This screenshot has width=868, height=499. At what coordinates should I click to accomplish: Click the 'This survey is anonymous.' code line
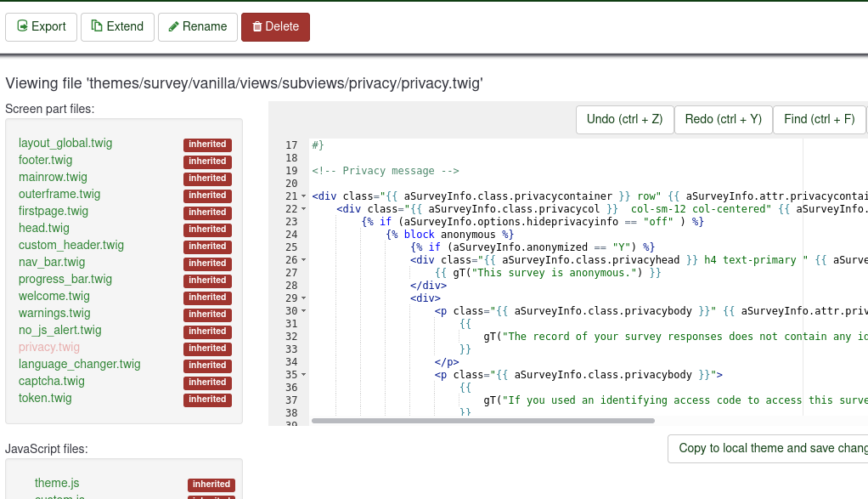(x=548, y=273)
